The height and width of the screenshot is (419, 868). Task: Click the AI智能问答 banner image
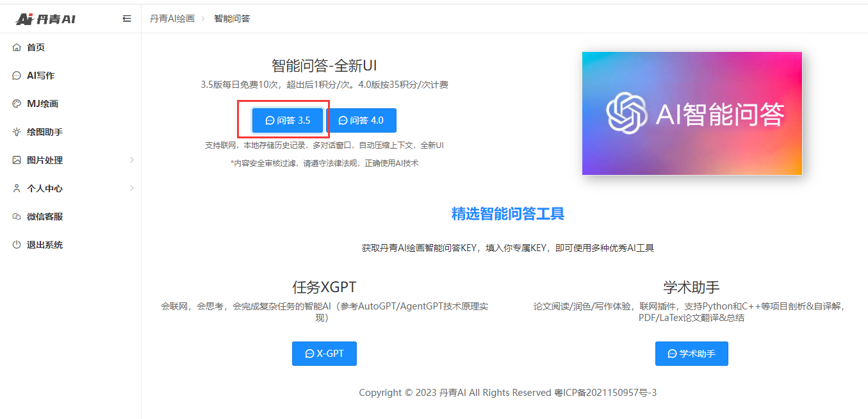click(x=692, y=113)
